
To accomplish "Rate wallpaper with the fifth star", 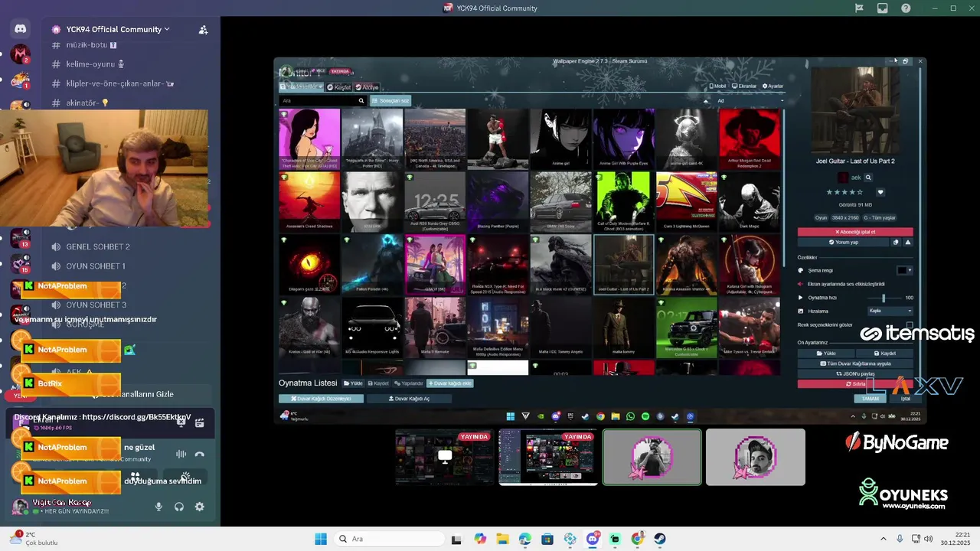I will tap(860, 192).
